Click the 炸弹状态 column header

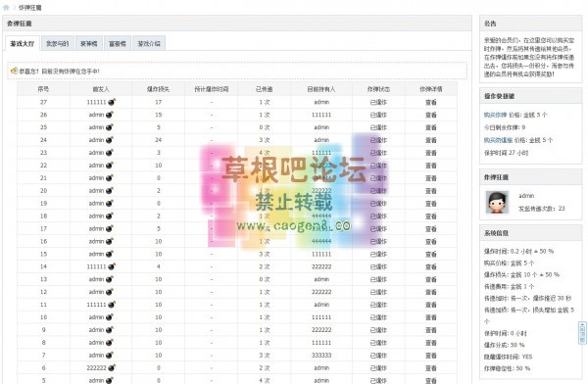(378, 89)
